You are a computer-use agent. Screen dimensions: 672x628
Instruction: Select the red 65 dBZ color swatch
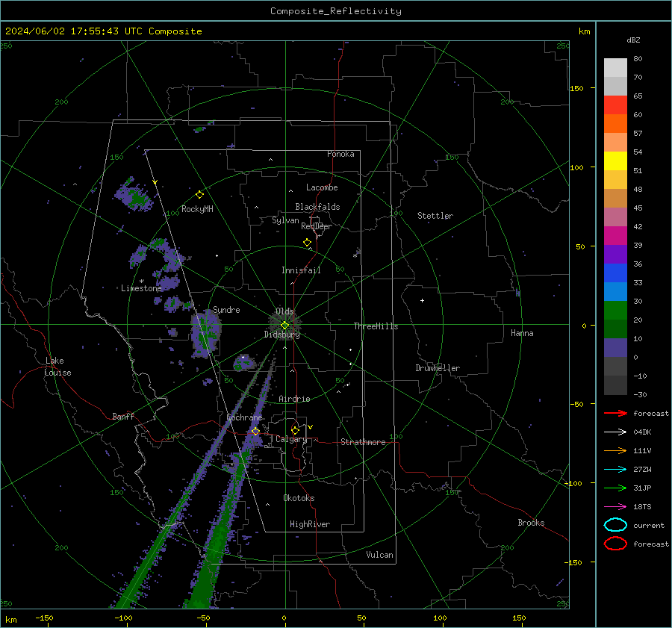615,105
